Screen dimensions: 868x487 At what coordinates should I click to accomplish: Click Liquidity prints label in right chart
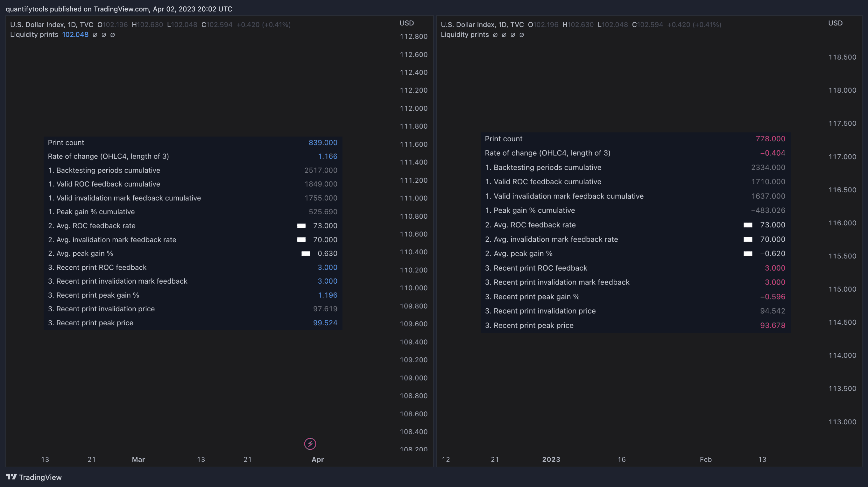tap(465, 35)
